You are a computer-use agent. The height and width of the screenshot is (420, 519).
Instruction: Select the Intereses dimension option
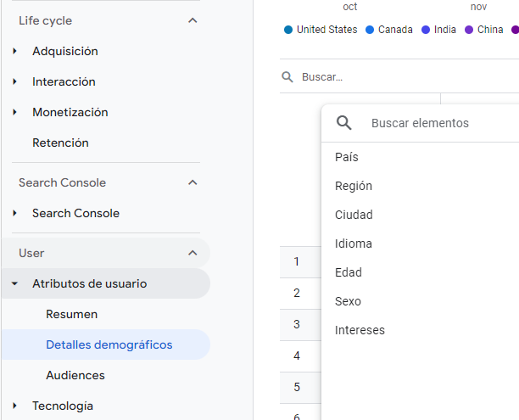pyautogui.click(x=360, y=330)
